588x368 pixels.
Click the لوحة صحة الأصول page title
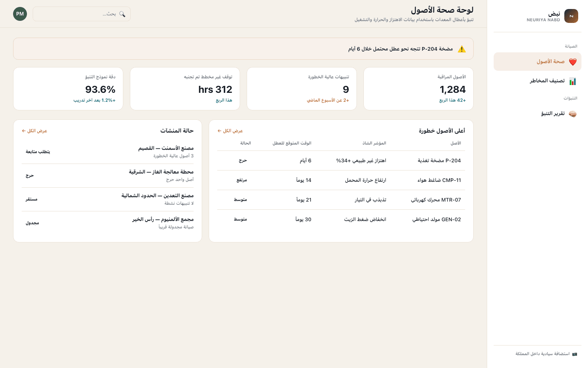pyautogui.click(x=442, y=10)
